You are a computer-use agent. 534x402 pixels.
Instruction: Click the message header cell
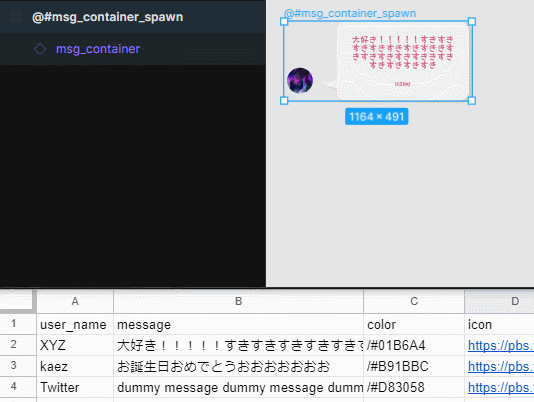(x=238, y=324)
